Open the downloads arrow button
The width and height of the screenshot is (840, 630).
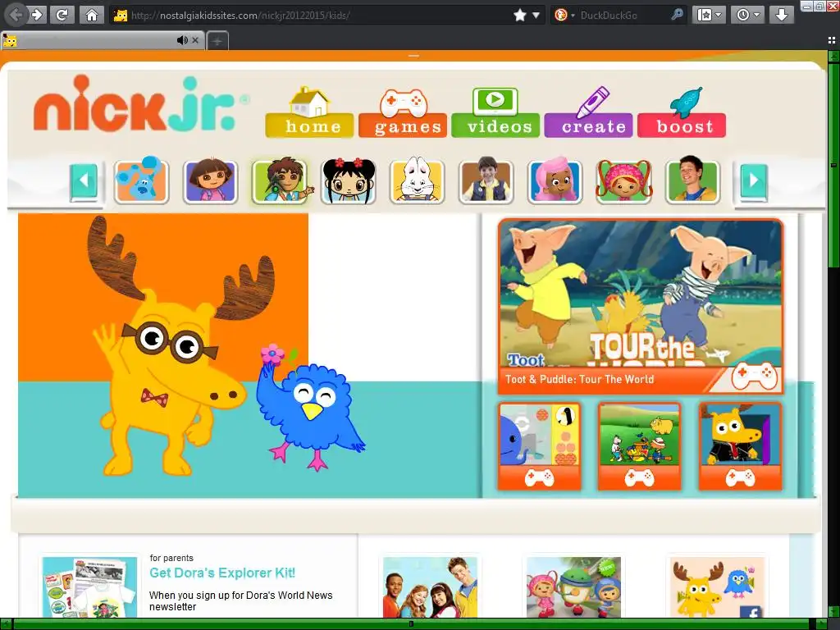[x=782, y=15]
